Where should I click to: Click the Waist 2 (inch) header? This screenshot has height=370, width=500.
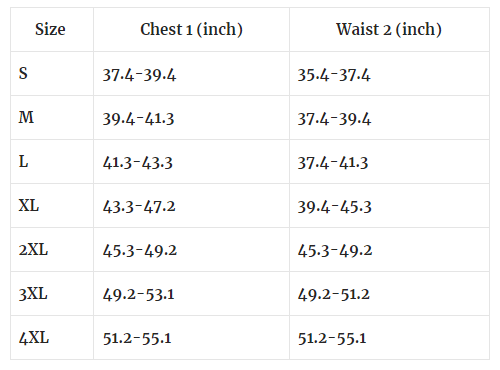pos(389,30)
